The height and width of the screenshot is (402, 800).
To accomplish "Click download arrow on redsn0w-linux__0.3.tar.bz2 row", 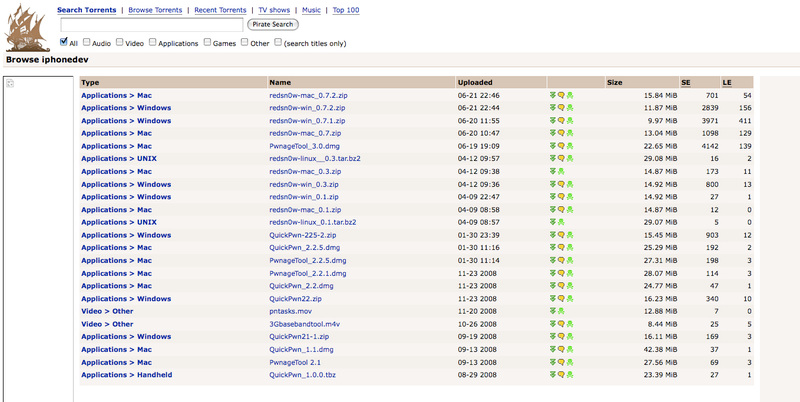I will tap(553, 159).
